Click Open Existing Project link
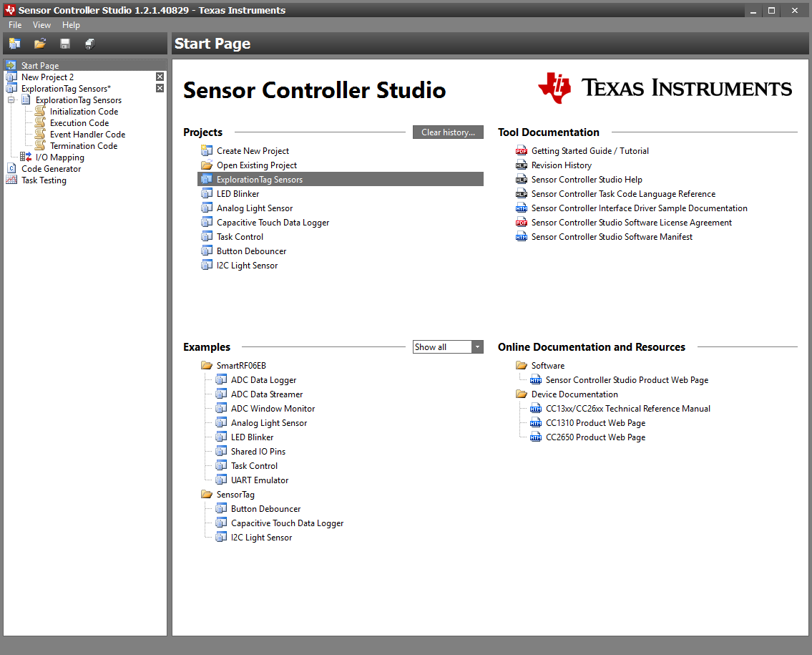This screenshot has height=655, width=812. pyautogui.click(x=257, y=165)
